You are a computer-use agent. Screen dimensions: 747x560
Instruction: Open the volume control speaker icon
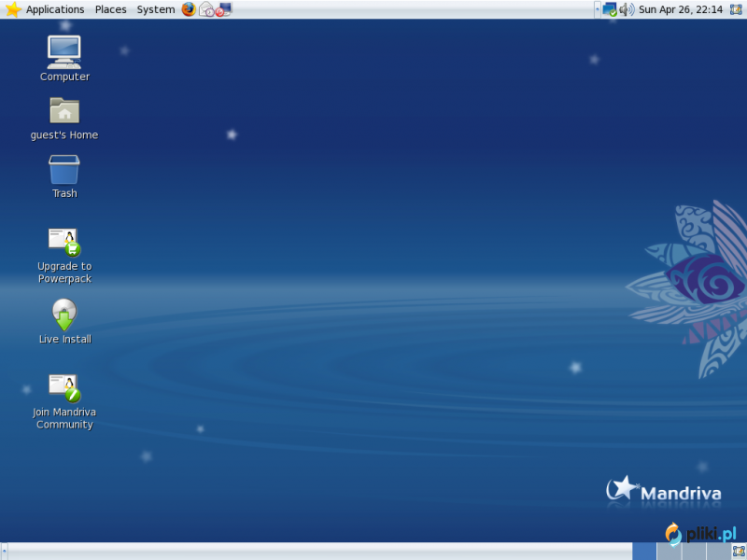(627, 9)
